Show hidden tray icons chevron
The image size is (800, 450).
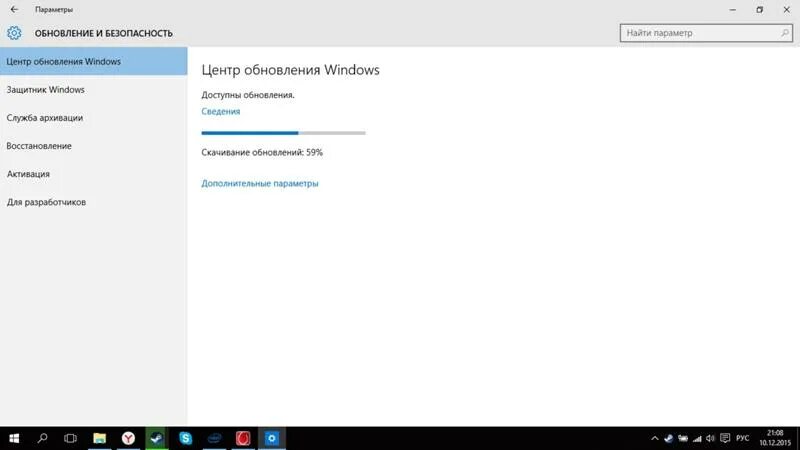[655, 438]
